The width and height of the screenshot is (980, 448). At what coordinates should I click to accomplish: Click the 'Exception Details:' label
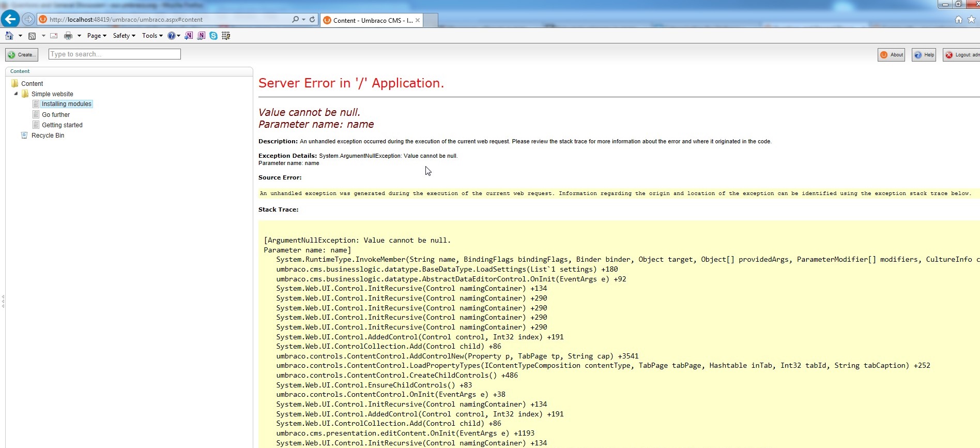[x=287, y=156]
